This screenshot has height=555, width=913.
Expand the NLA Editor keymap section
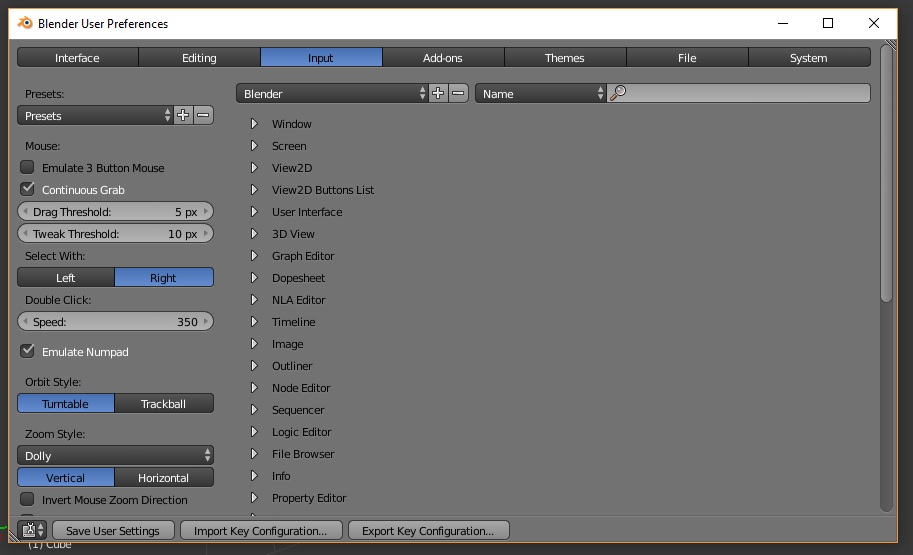tap(254, 300)
